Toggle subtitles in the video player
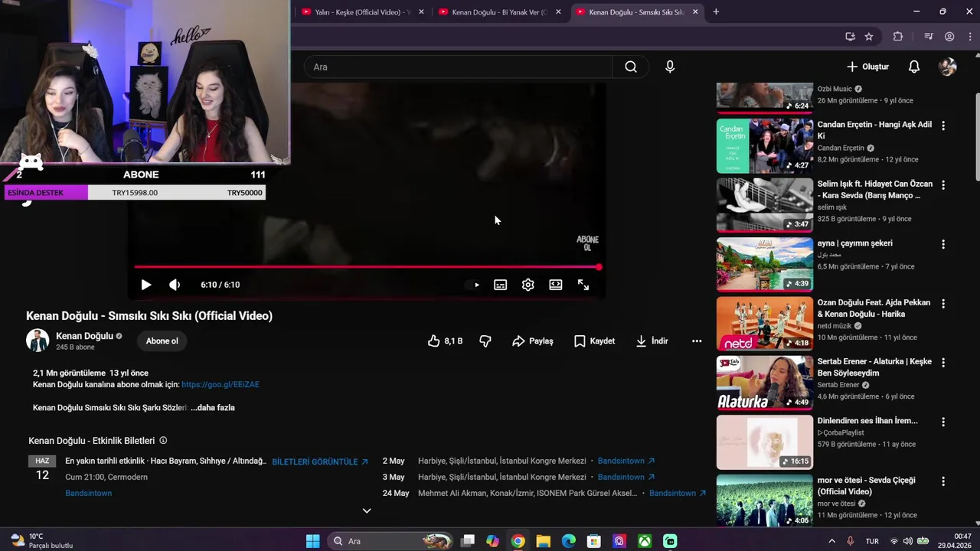The image size is (980, 551). click(x=500, y=285)
